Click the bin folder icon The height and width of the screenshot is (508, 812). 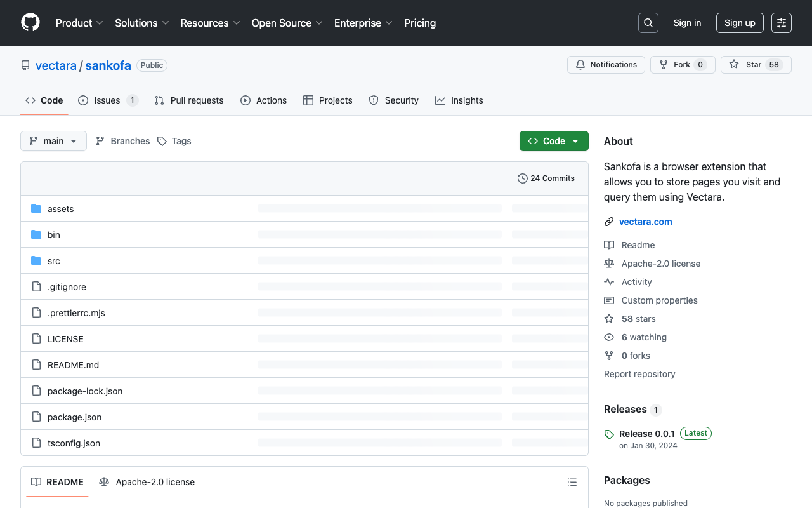pyautogui.click(x=36, y=235)
